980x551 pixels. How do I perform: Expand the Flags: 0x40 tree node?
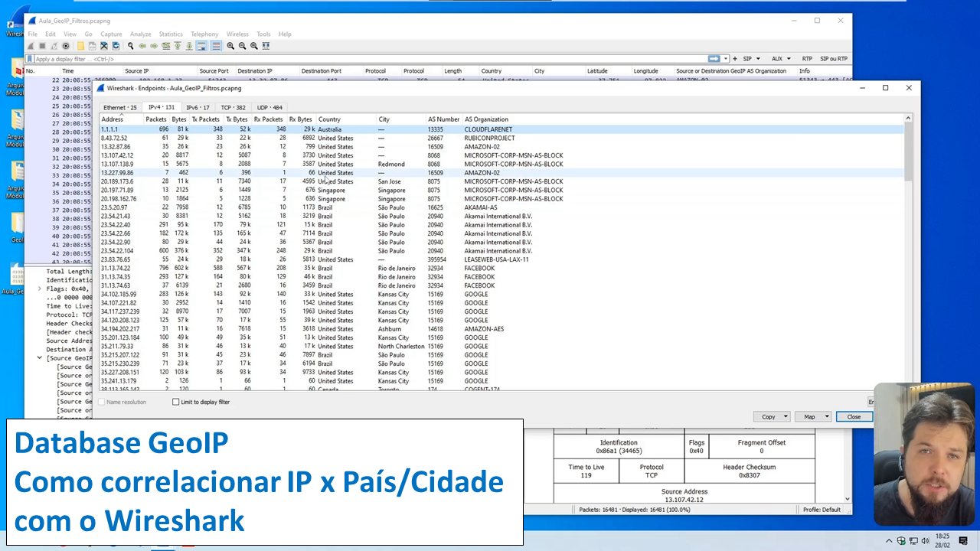tap(40, 289)
